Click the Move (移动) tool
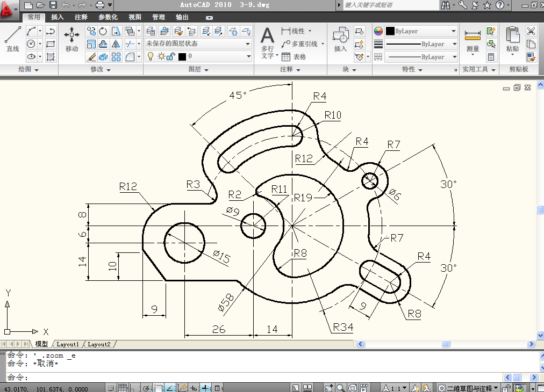Image resolution: width=544 pixels, height=392 pixels. coord(71,39)
